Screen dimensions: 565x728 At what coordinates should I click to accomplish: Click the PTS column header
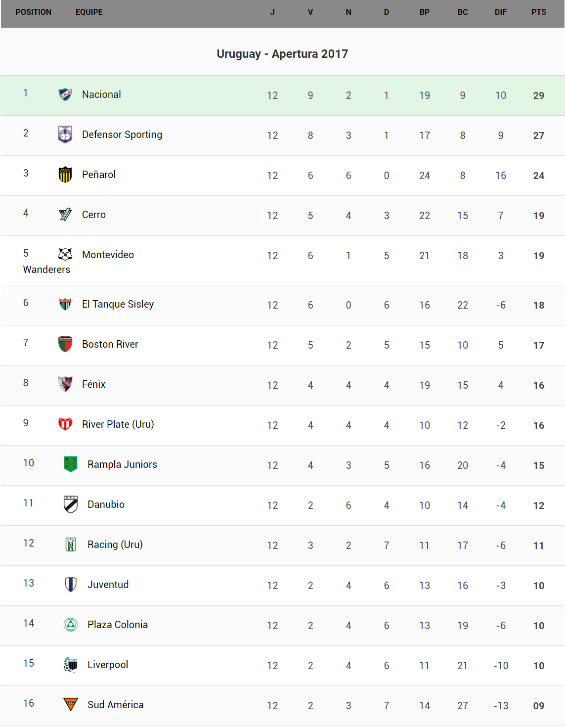point(538,12)
